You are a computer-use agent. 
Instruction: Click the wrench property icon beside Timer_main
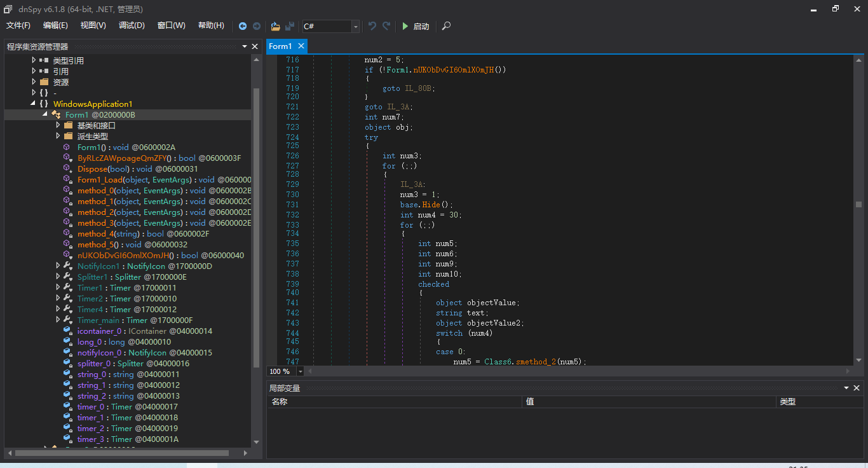tap(67, 320)
